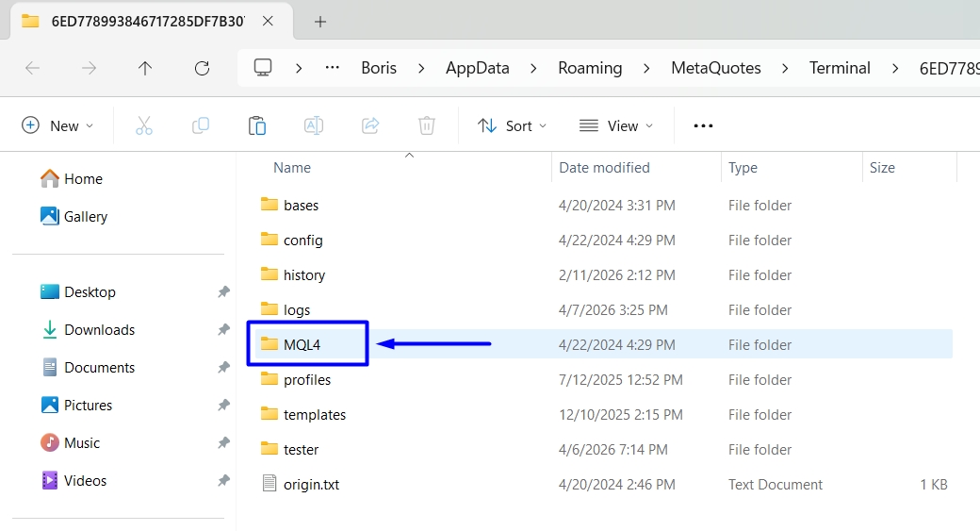Viewport: 980px width, 531px height.
Task: Open Downloads in the navigation pane
Action: click(99, 330)
